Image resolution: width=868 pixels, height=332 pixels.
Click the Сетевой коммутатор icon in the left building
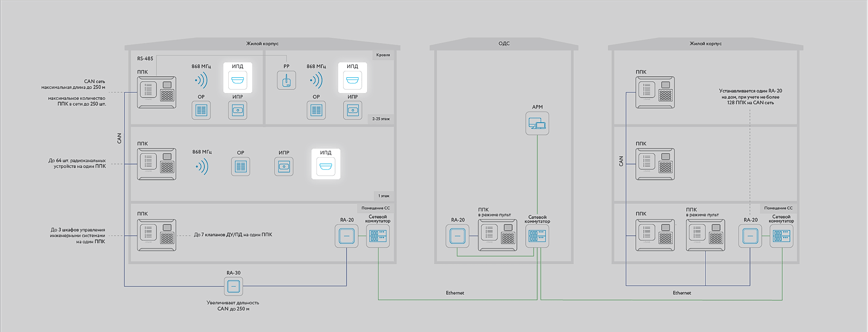point(377,236)
